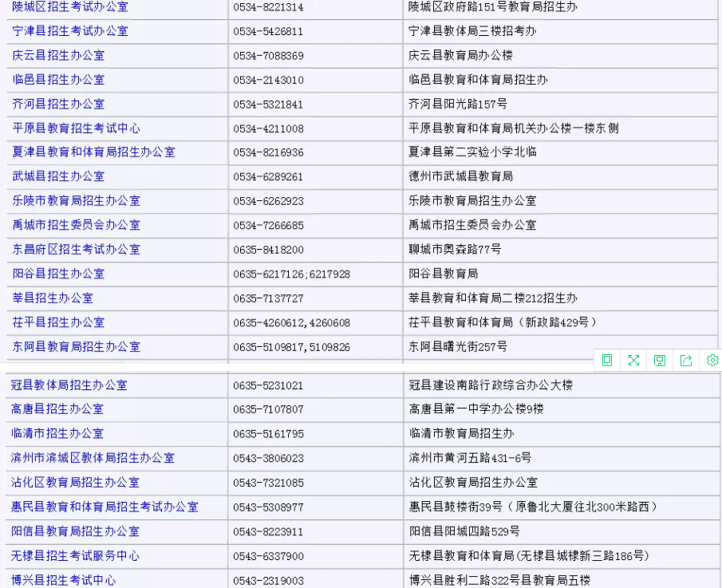Click the 莘县招生办公室 link
The height and width of the screenshot is (588, 722).
click(53, 298)
